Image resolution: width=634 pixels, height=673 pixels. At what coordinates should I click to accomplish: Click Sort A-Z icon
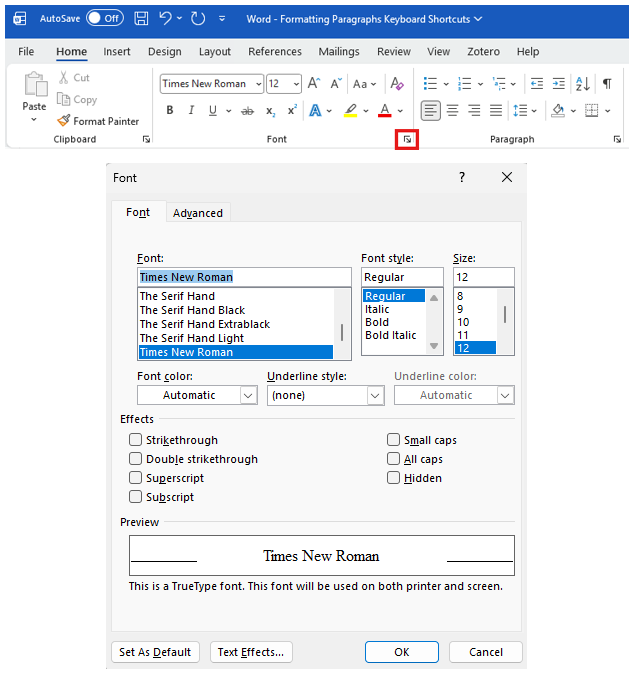coord(583,84)
